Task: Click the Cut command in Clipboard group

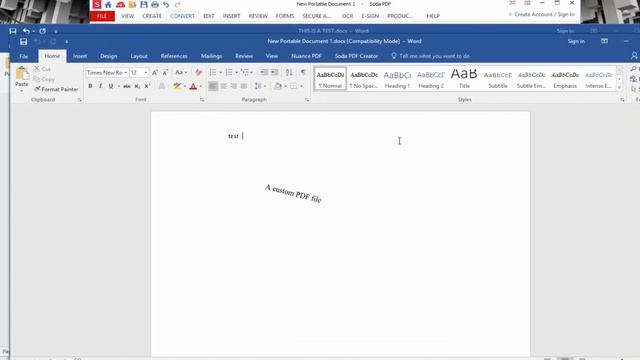Action: 42,69
